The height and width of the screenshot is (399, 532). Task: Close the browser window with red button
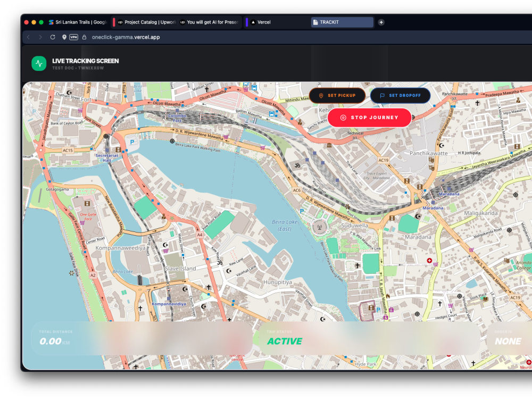[x=27, y=22]
